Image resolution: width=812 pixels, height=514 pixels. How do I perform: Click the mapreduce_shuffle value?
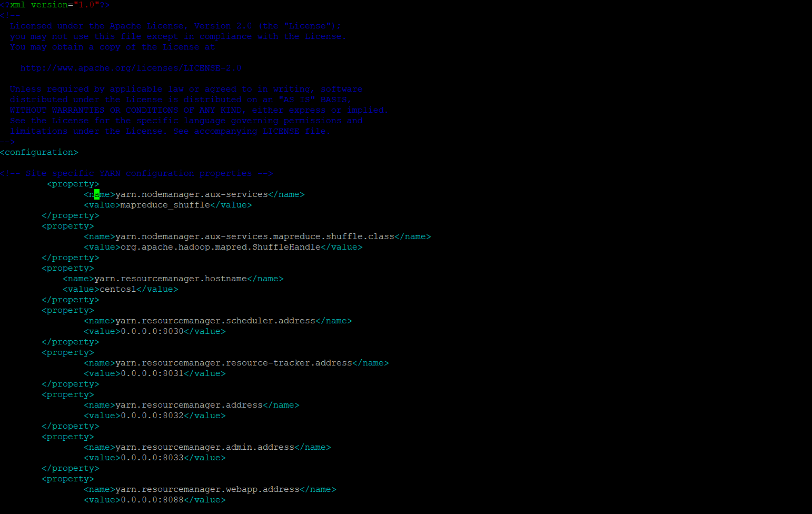[x=165, y=205]
